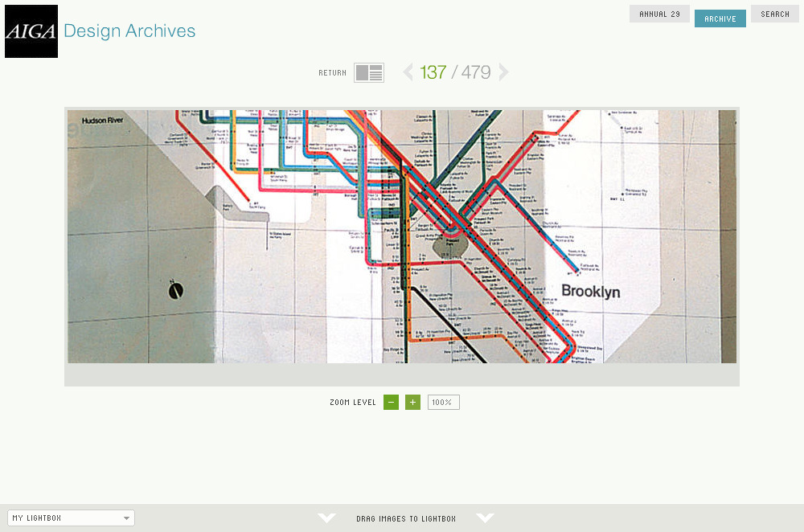This screenshot has width=804, height=532.
Task: Click the total count 479
Action: (476, 72)
